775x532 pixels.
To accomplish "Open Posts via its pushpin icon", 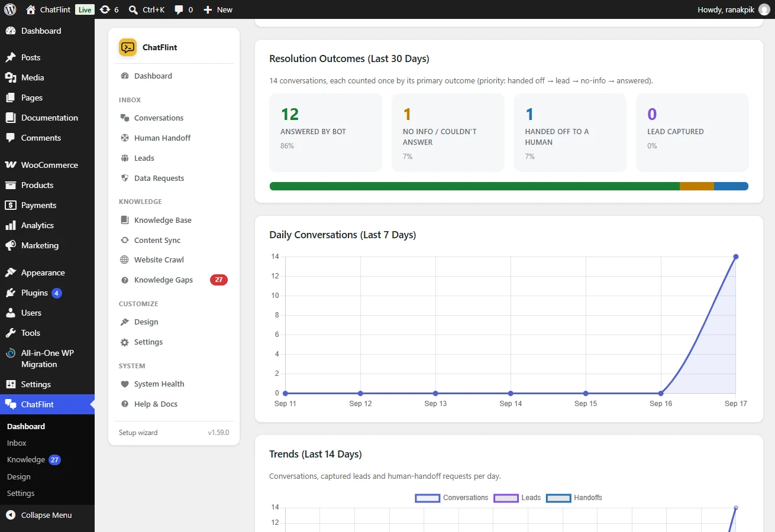I will 11,57.
